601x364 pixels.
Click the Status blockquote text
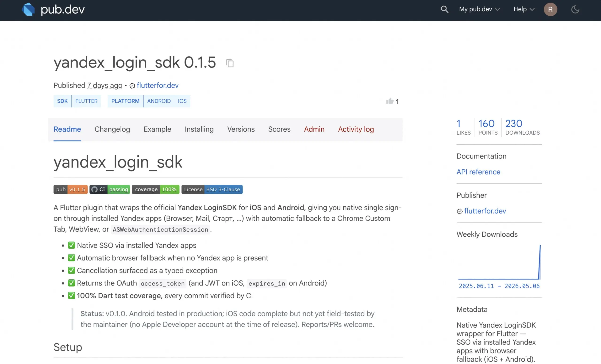[227, 319]
